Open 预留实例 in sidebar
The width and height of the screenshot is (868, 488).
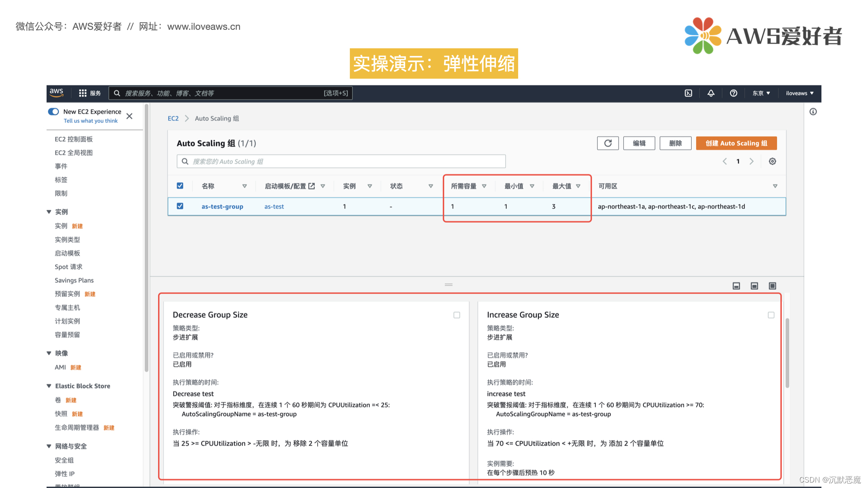[x=67, y=294]
